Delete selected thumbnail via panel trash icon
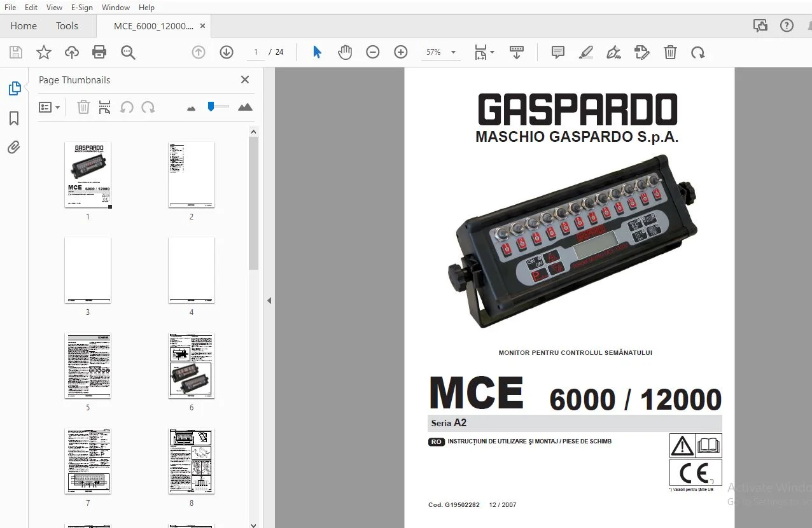Viewport: 812px width, 528px height. [83, 107]
